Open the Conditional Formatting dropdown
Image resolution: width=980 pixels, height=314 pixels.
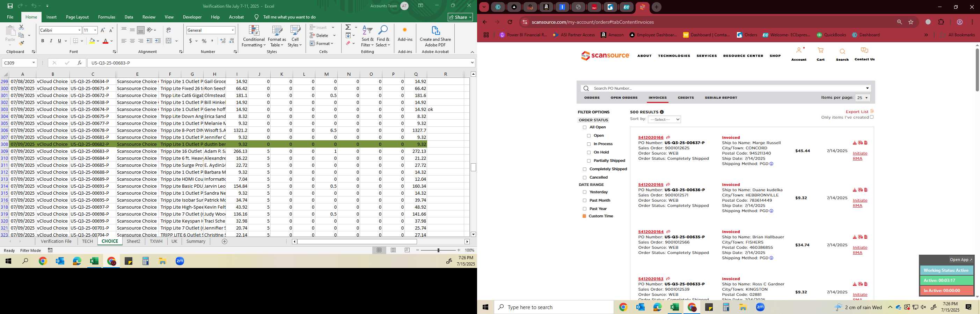[x=254, y=37]
